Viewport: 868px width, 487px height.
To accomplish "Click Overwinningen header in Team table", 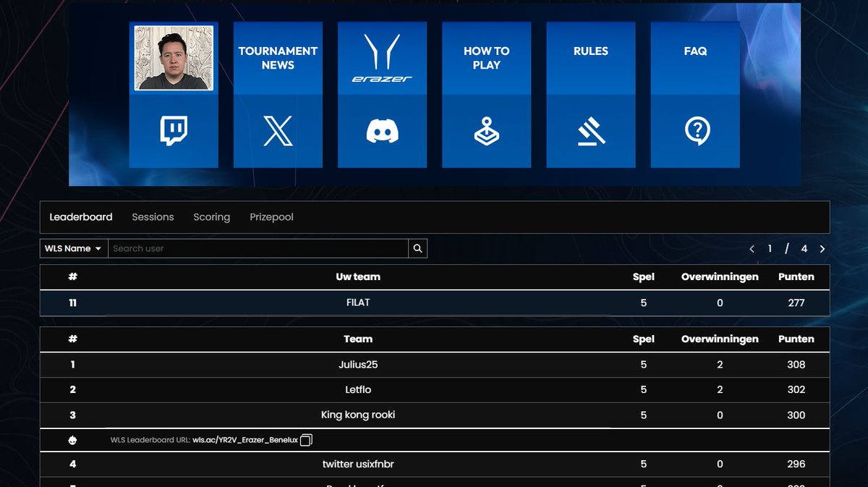I will tap(720, 339).
